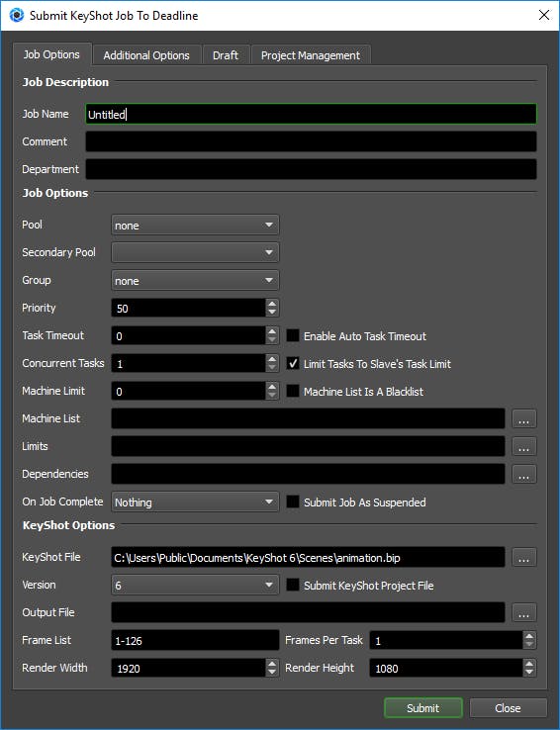Increase Render Height with up arrow
This screenshot has height=730, width=560.
click(x=529, y=663)
